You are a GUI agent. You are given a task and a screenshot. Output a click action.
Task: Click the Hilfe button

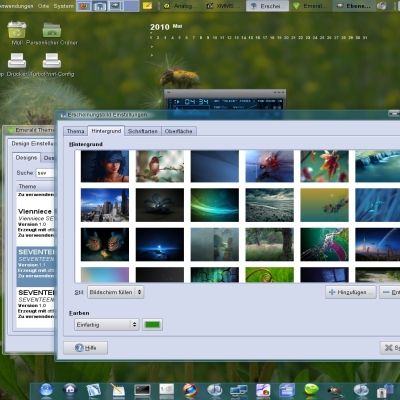[85, 348]
